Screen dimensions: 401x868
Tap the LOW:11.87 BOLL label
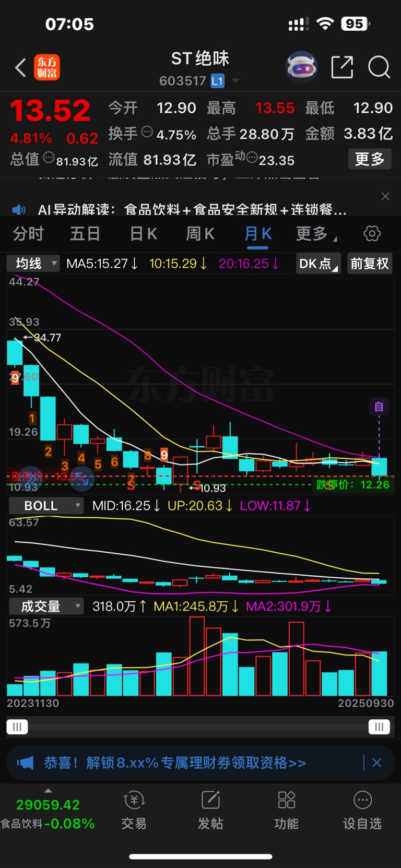(x=276, y=505)
